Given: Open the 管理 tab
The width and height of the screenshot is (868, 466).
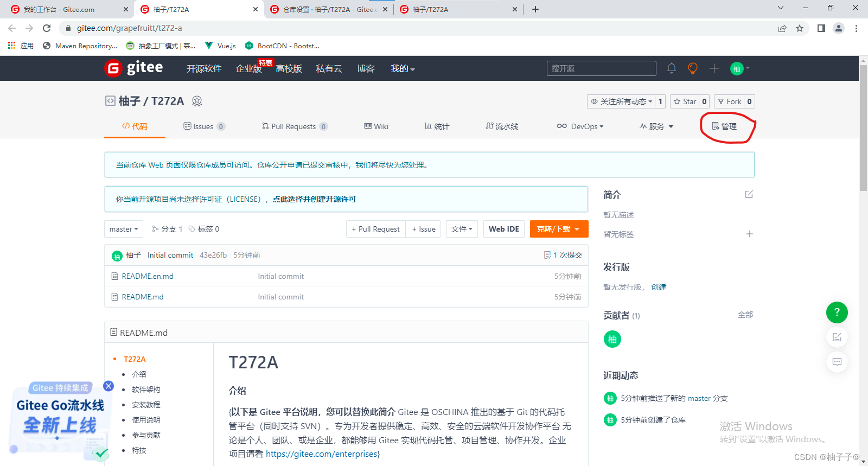Looking at the screenshot, I should tap(724, 126).
